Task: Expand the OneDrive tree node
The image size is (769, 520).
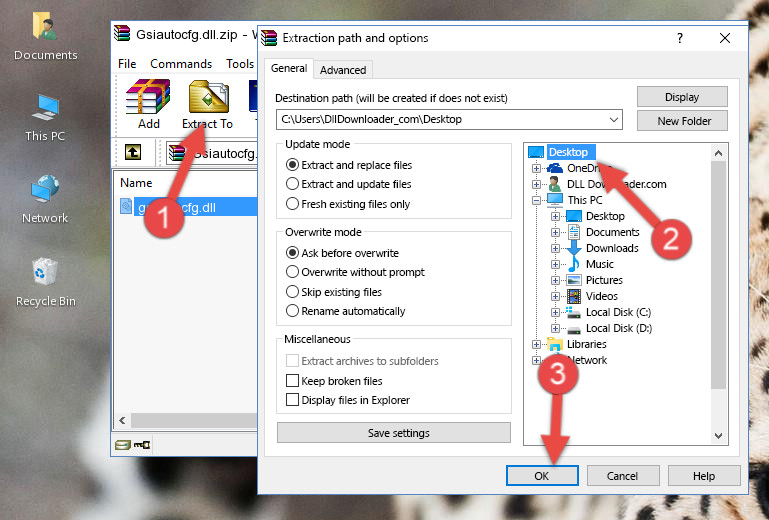Action: tap(536, 168)
